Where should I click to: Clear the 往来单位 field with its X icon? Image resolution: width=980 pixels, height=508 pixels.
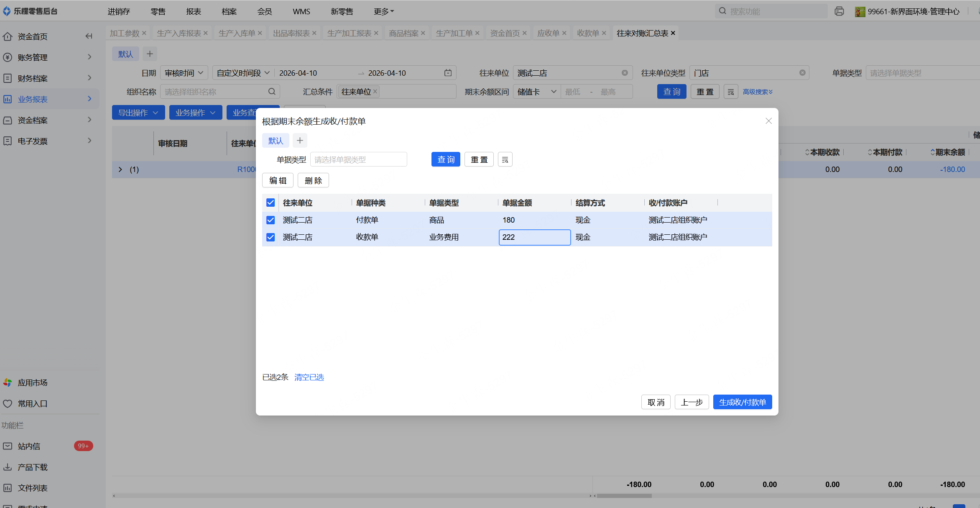tap(625, 73)
